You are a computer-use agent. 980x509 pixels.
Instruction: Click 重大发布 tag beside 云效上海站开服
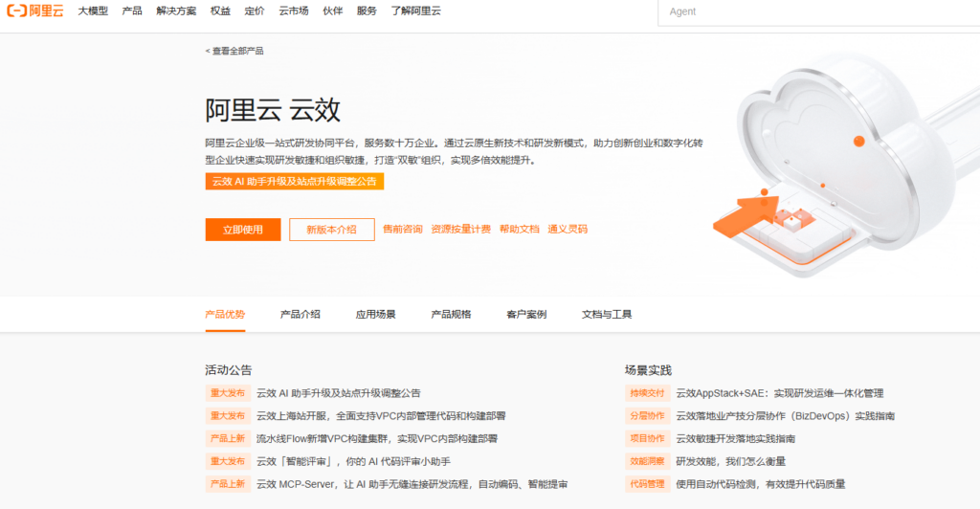click(228, 416)
